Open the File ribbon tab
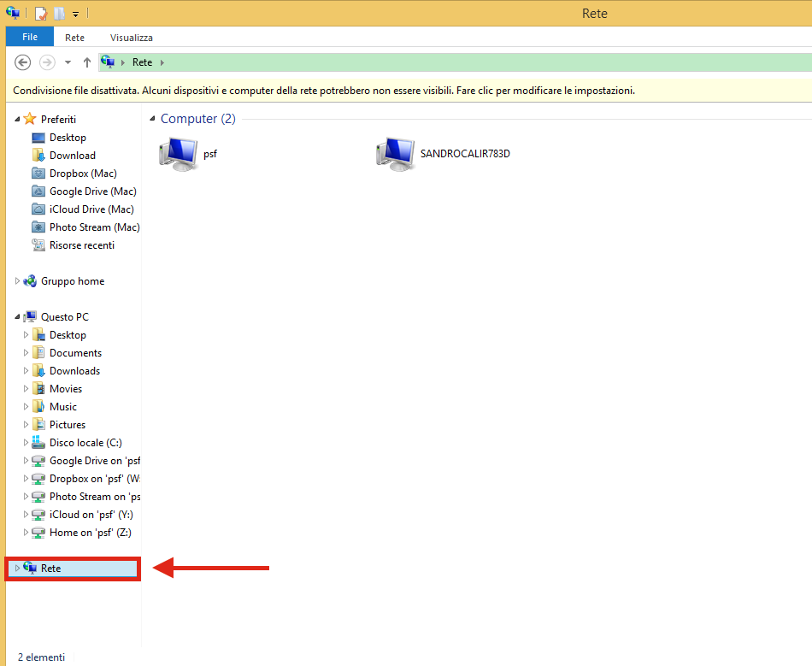This screenshot has width=812, height=666. point(30,37)
